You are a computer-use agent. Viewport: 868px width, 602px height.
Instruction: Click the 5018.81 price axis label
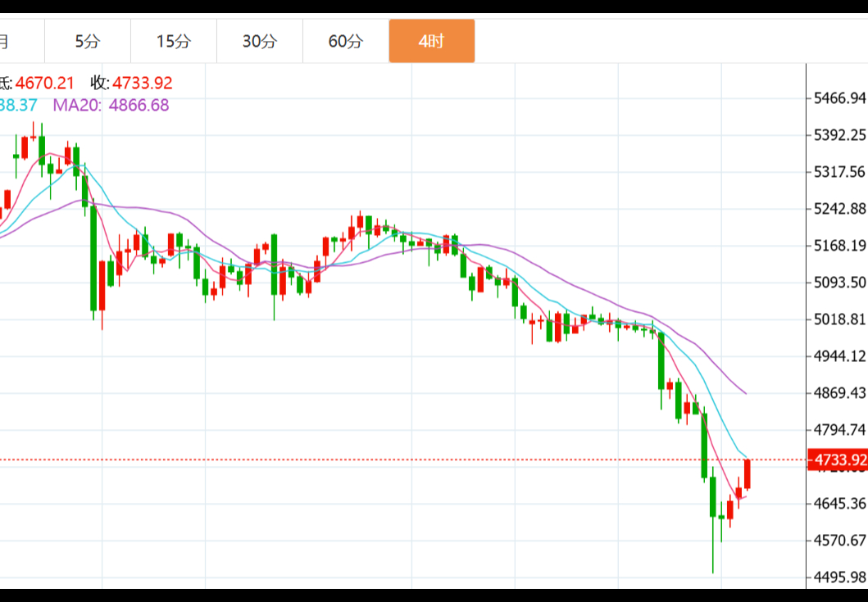[839, 319]
